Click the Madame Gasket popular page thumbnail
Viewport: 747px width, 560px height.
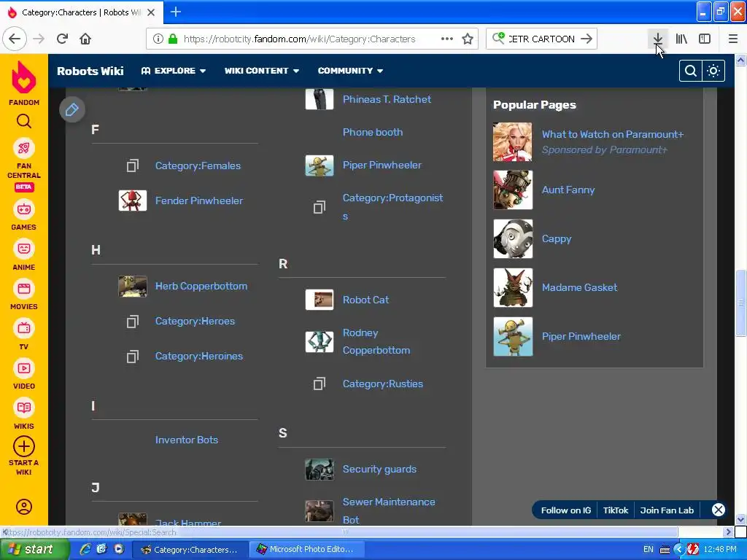coord(513,287)
